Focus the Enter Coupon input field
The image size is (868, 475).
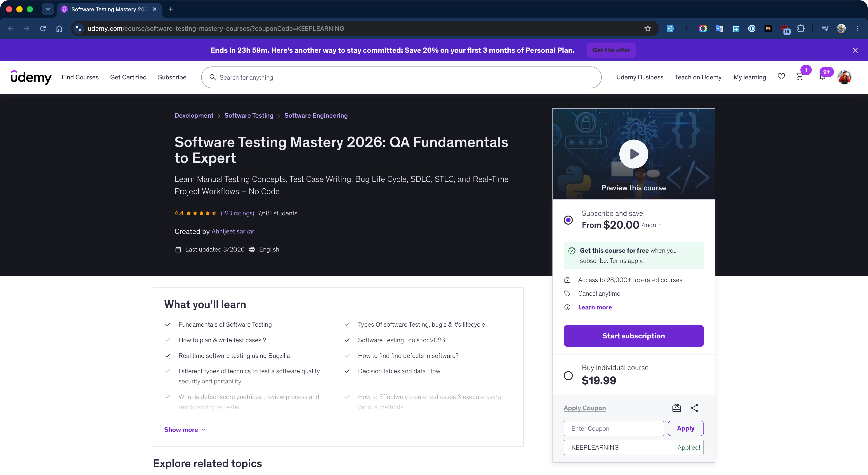(614, 428)
